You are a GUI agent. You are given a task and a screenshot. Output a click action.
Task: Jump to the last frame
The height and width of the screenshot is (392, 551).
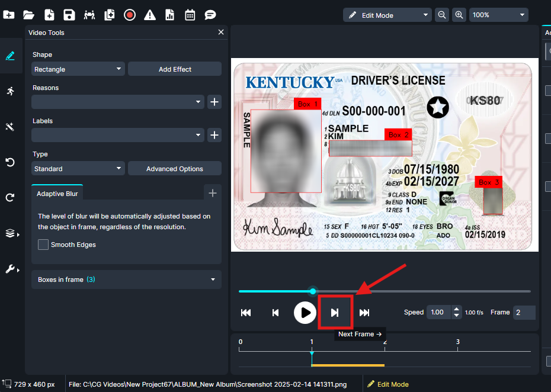point(364,312)
